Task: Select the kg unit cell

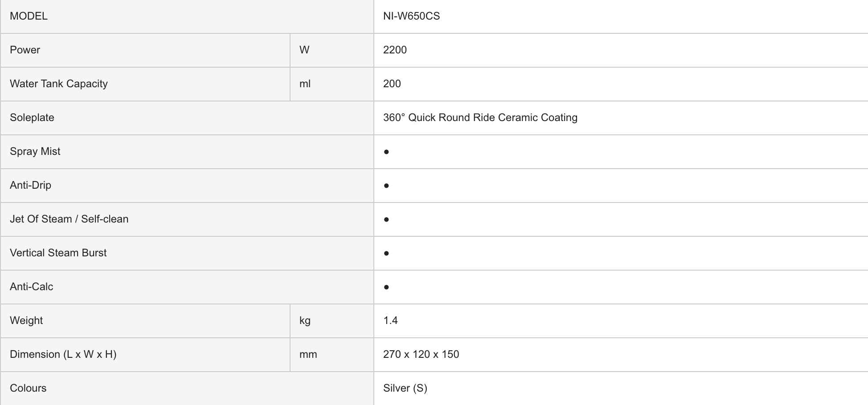Action: pos(305,320)
